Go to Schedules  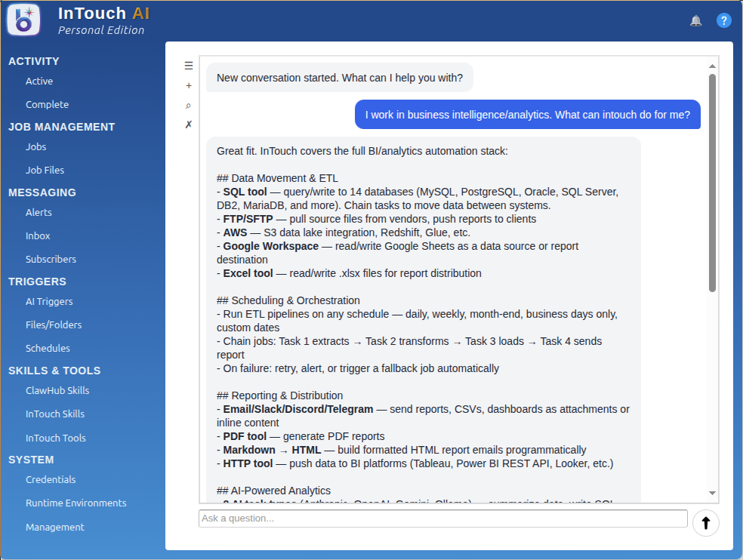click(x=48, y=348)
